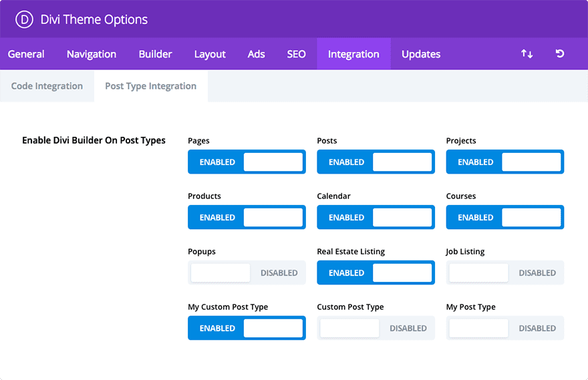Toggle the Posts builder switch
This screenshot has height=380, width=588.
(376, 162)
